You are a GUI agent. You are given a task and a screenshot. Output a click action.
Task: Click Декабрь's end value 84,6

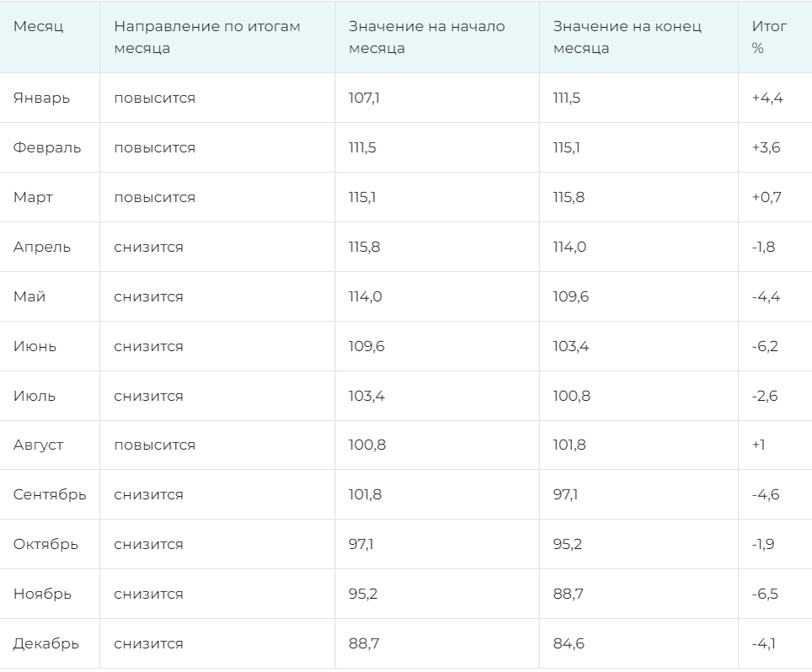569,643
